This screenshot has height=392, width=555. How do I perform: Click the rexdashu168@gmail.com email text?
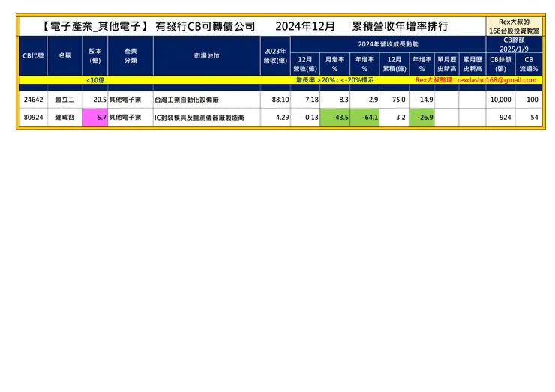point(496,80)
